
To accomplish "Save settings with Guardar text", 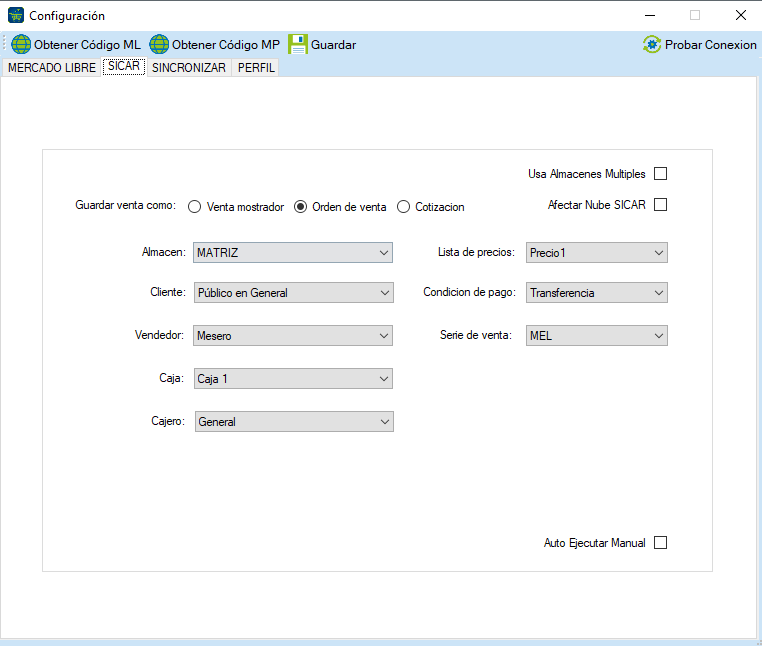I will point(333,45).
